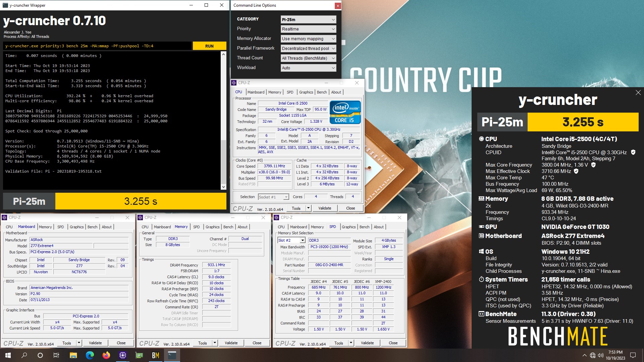644x362 pixels.
Task: Click the taskbar clock showing 7:53 PM
Action: (615, 355)
